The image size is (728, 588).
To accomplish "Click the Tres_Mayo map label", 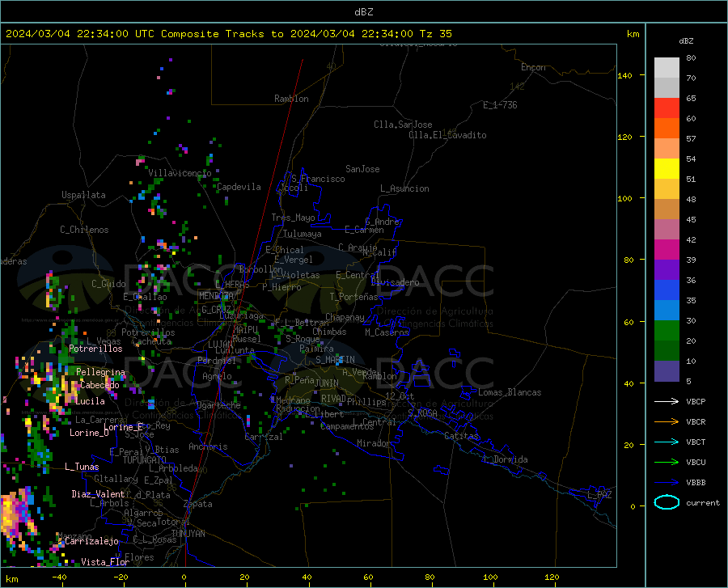I will pos(293,218).
